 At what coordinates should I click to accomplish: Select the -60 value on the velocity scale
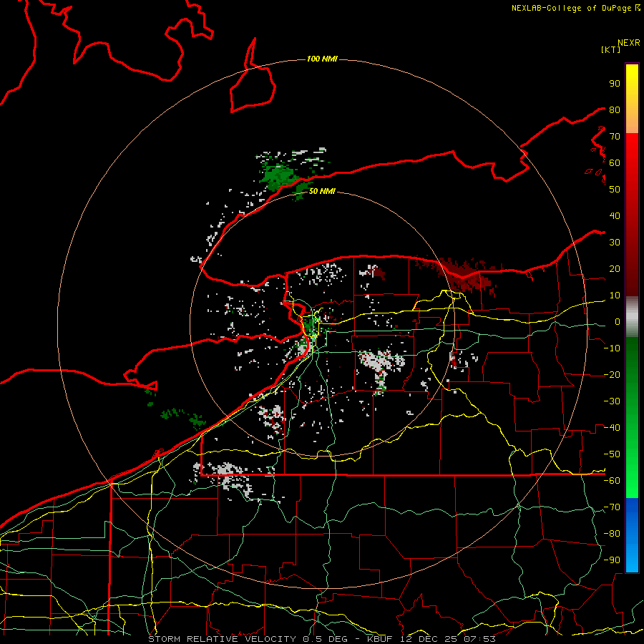[x=612, y=481]
